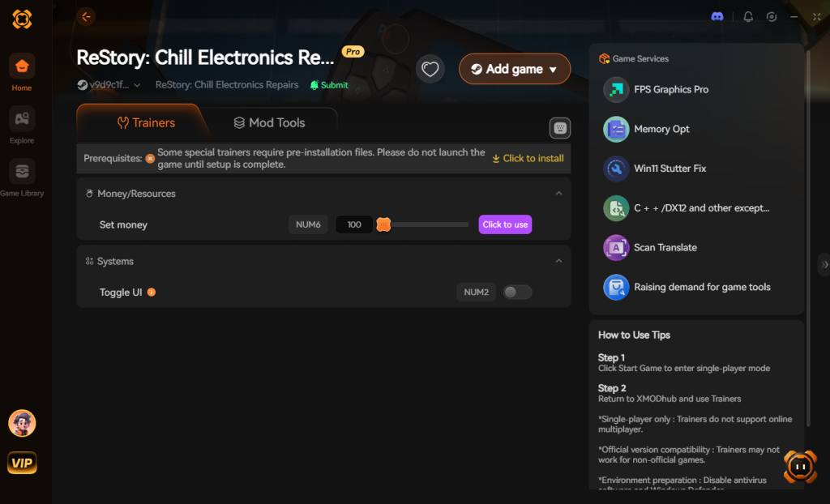830x504 pixels.
Task: Enable the Toggle UI switch
Action: 517,293
